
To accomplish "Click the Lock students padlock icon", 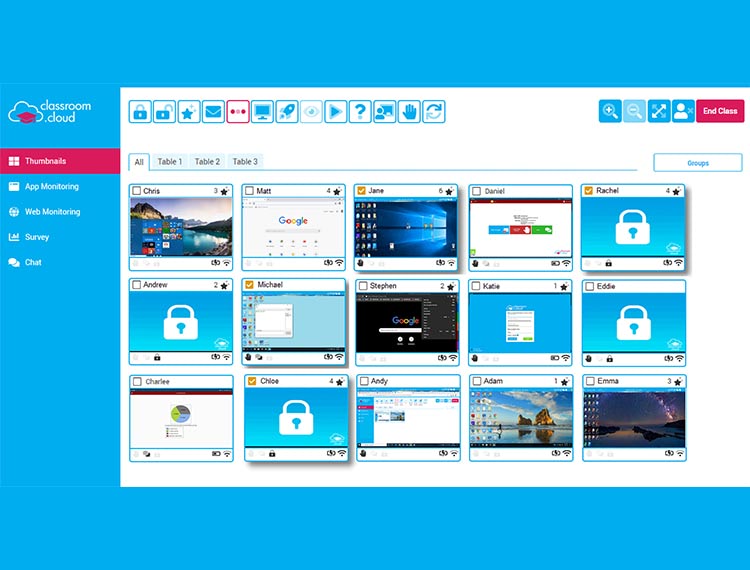I will tap(140, 112).
